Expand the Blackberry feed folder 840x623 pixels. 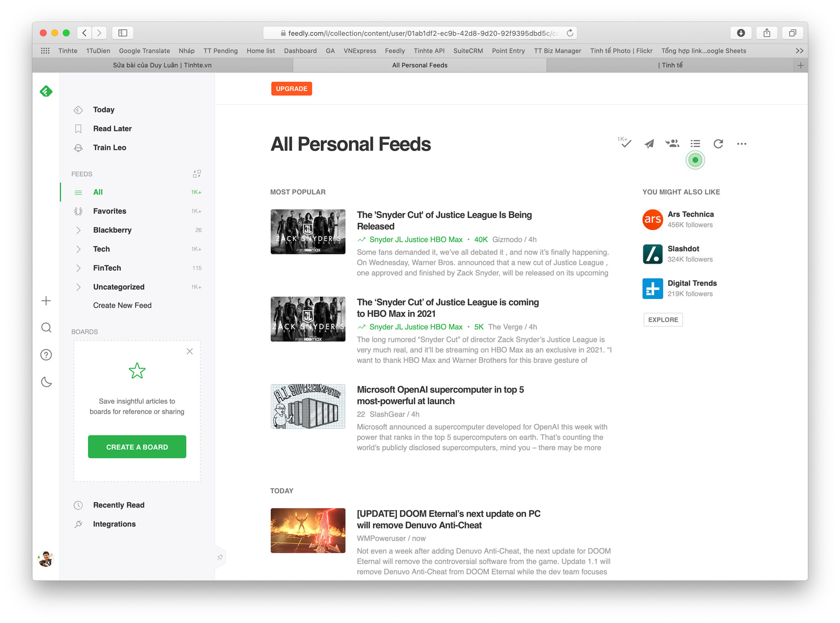pos(78,230)
